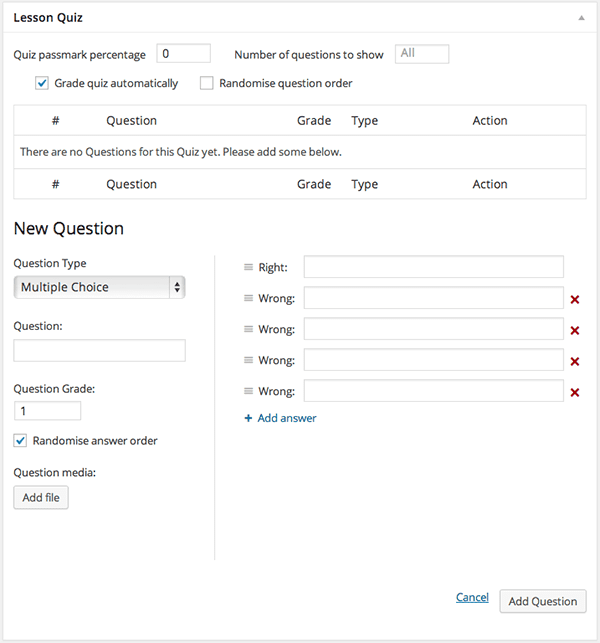Uncheck Grade quiz automatically checkbox
Image resolution: width=600 pixels, height=643 pixels.
click(x=42, y=83)
